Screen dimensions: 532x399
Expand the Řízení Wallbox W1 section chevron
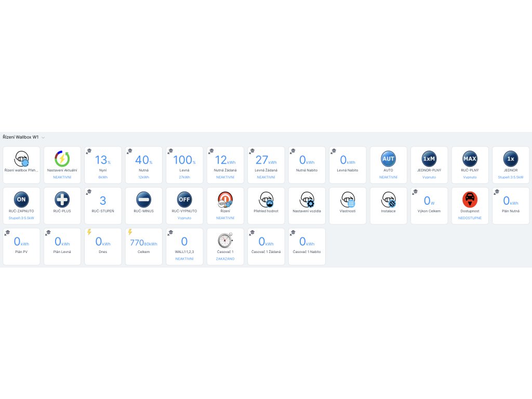coord(43,137)
